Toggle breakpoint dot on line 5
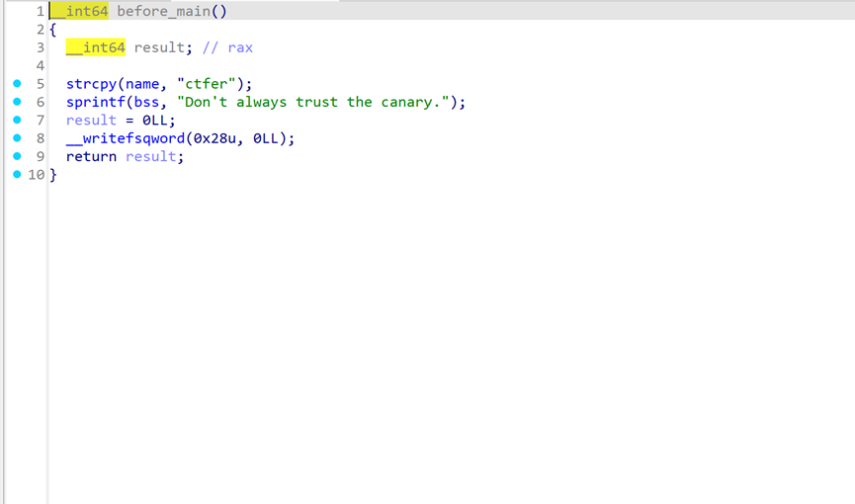Viewport: 855px width, 504px height. pos(17,83)
